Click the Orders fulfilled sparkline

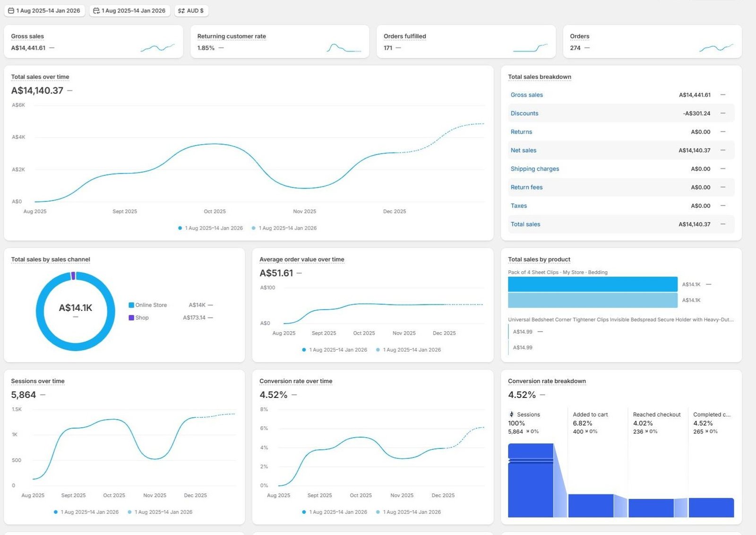click(x=530, y=48)
